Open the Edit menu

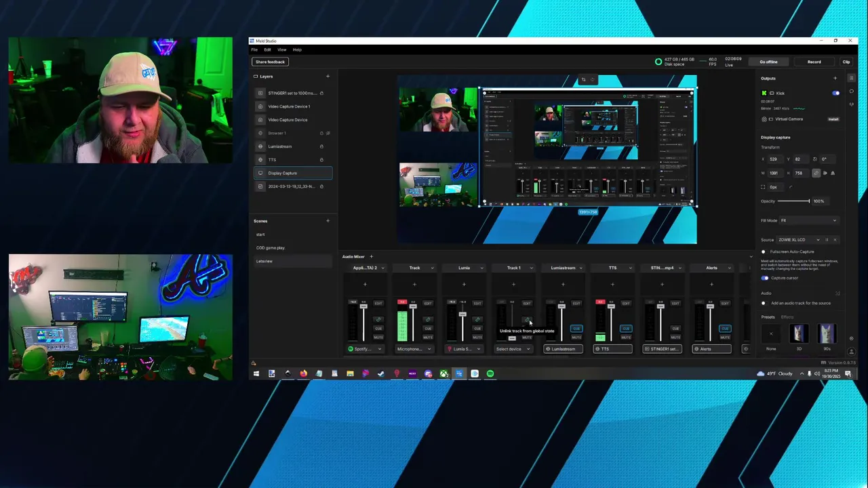[x=267, y=49]
